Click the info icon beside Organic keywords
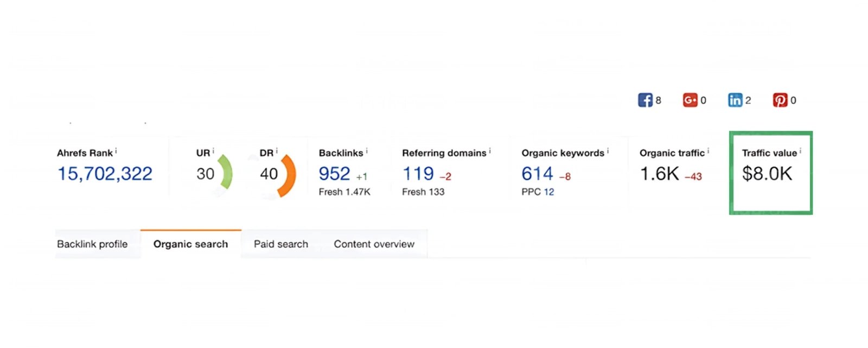Viewport: 868px width, 348px height. coord(608,151)
